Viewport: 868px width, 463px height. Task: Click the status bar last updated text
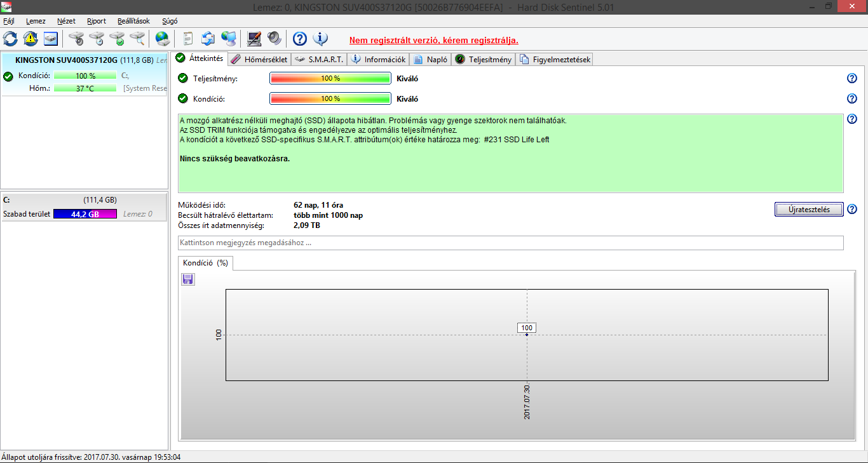tap(91, 457)
